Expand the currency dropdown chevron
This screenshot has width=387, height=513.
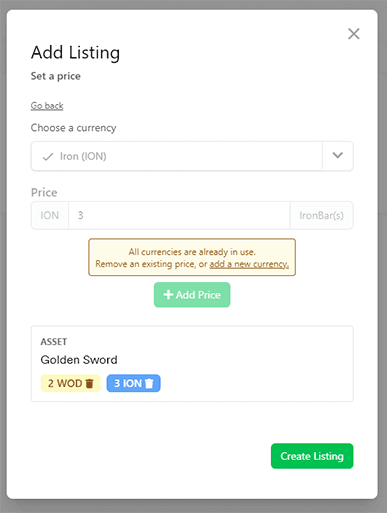tap(338, 156)
